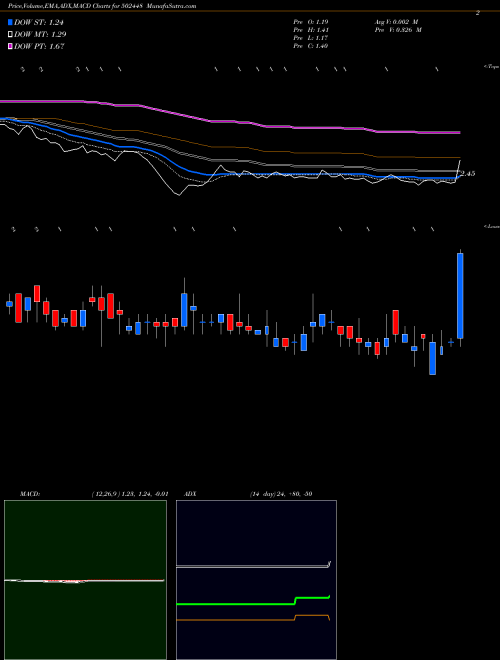
Task: Click the MACD '(12,26,9) 1.23, 1.24, -0.01' values
Action: click(x=130, y=494)
